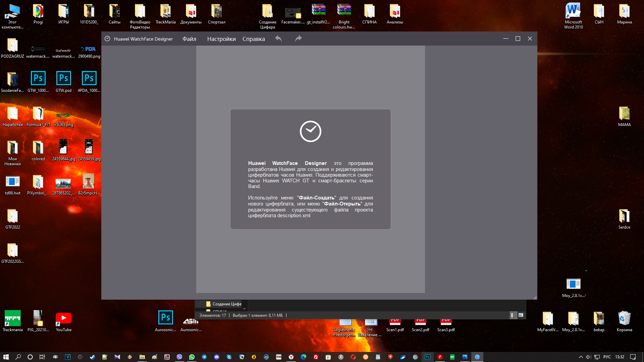Select the MAMA desktop folder
644x362 pixels.
pos(624,116)
